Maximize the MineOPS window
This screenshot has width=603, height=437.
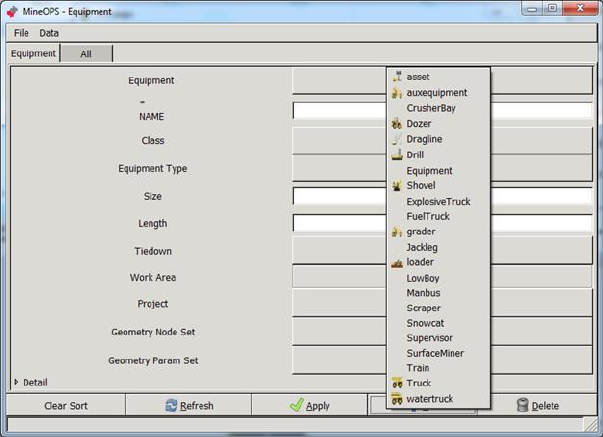(552, 8)
